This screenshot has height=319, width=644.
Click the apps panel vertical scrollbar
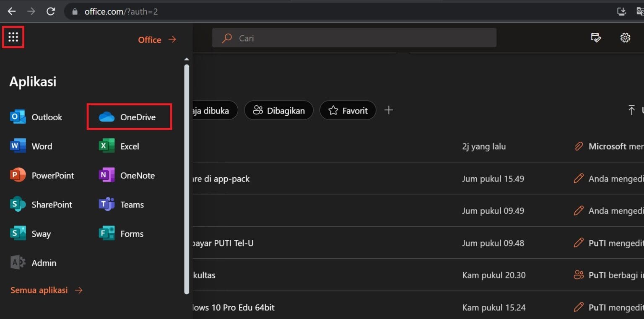pos(187,176)
